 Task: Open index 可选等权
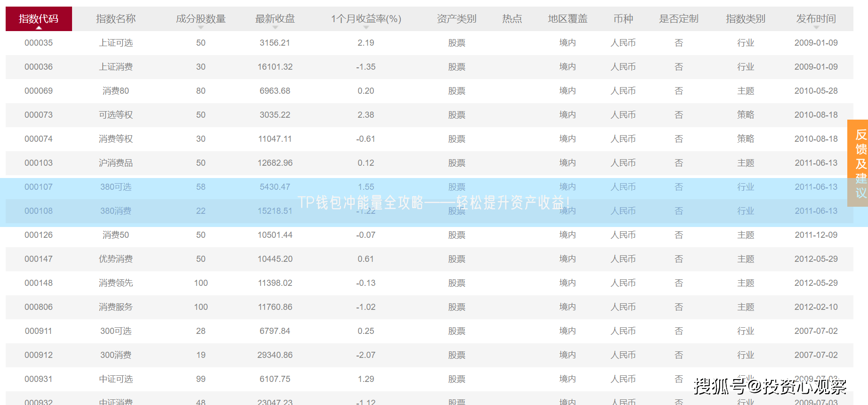point(116,115)
